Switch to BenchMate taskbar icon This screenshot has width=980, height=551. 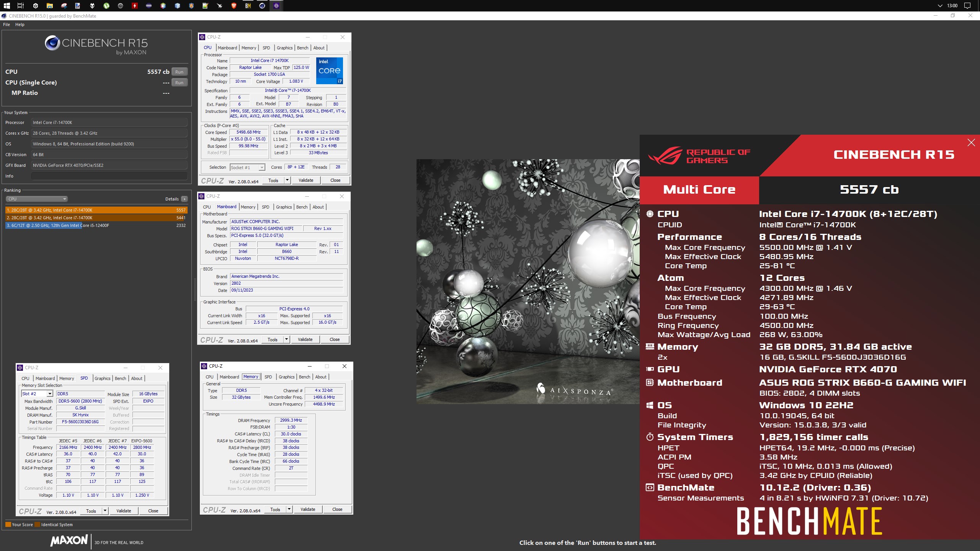[x=248, y=6]
